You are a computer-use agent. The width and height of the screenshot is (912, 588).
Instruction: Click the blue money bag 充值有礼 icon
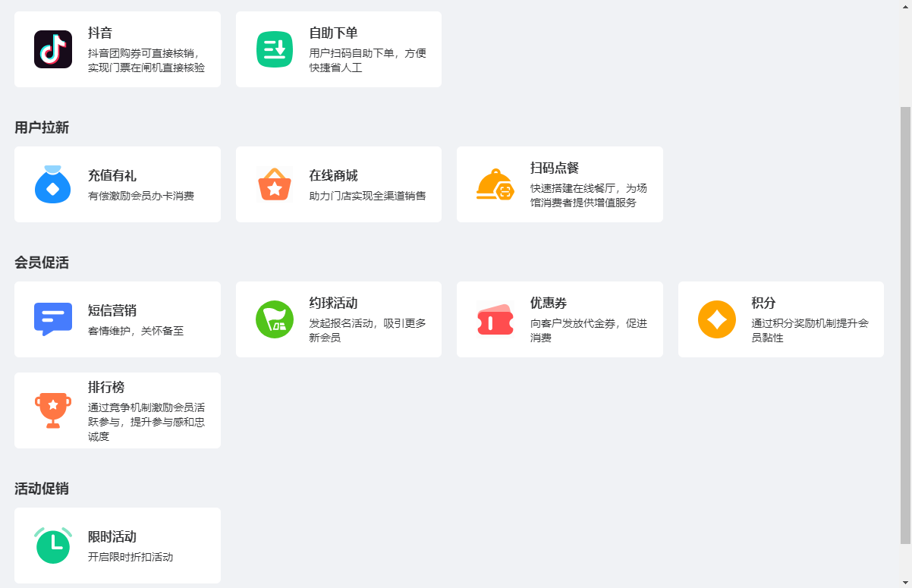pos(53,184)
